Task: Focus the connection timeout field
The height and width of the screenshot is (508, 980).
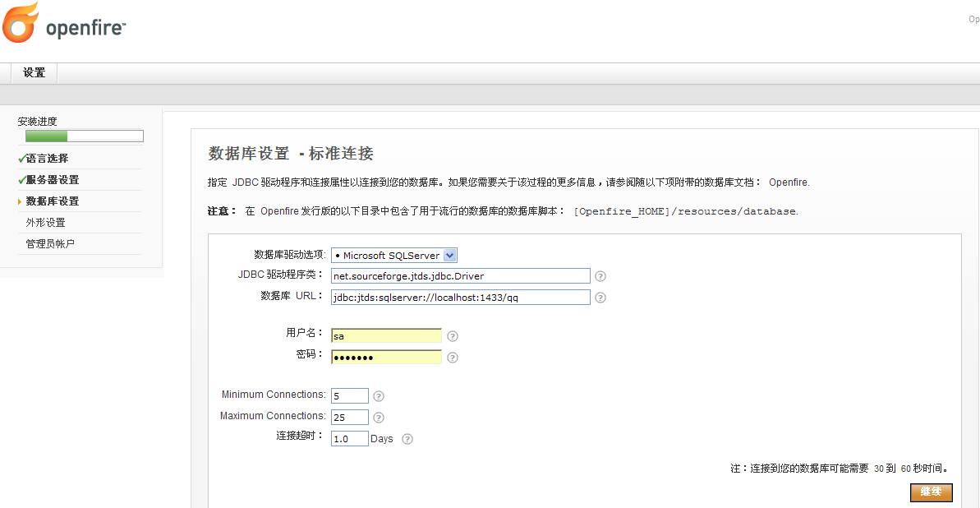Action: [350, 439]
